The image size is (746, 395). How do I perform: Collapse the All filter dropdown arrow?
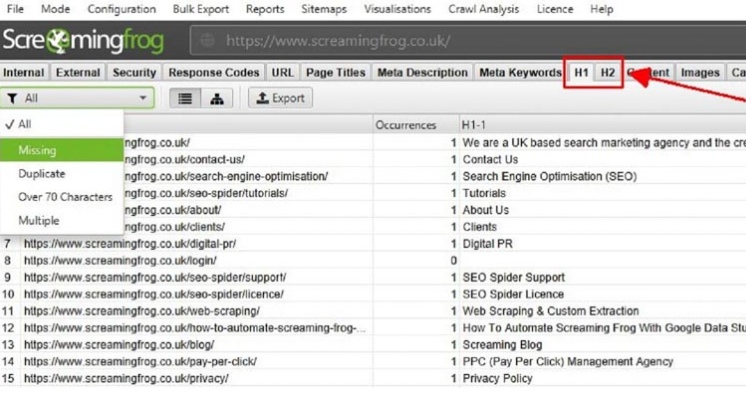click(x=143, y=98)
